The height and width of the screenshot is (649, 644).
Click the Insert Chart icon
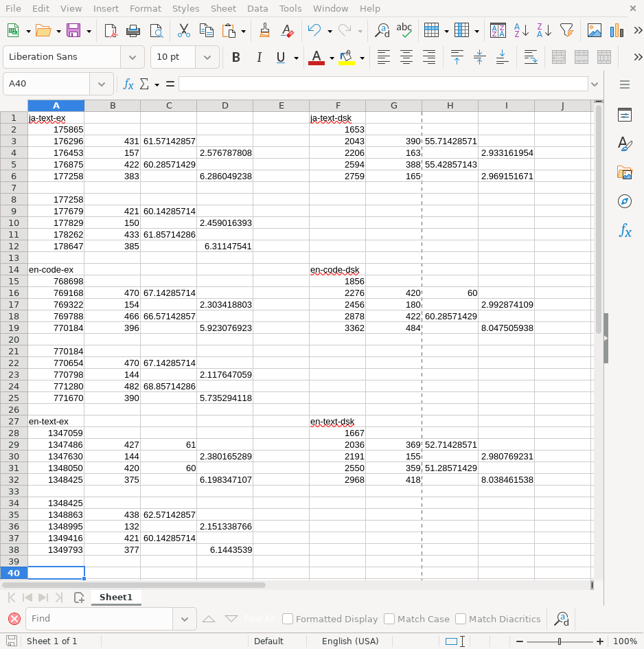[617, 31]
